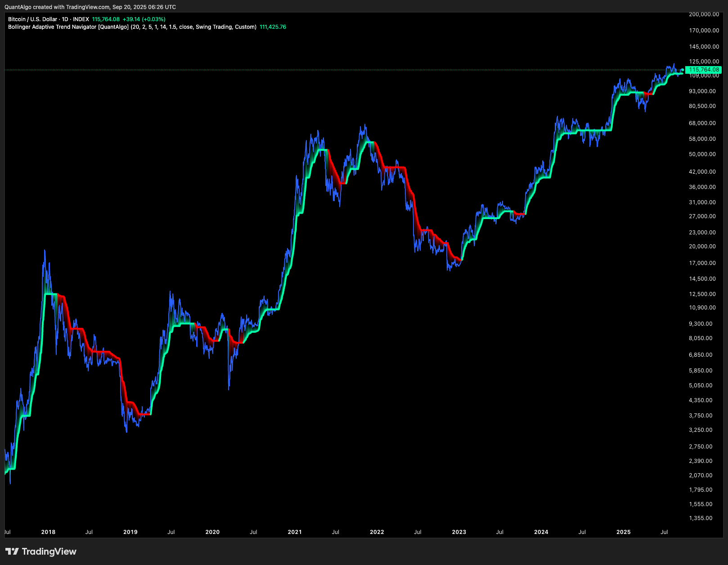The image size is (728, 565).
Task: Click the 170,000.00 price axis label
Action: 704,31
